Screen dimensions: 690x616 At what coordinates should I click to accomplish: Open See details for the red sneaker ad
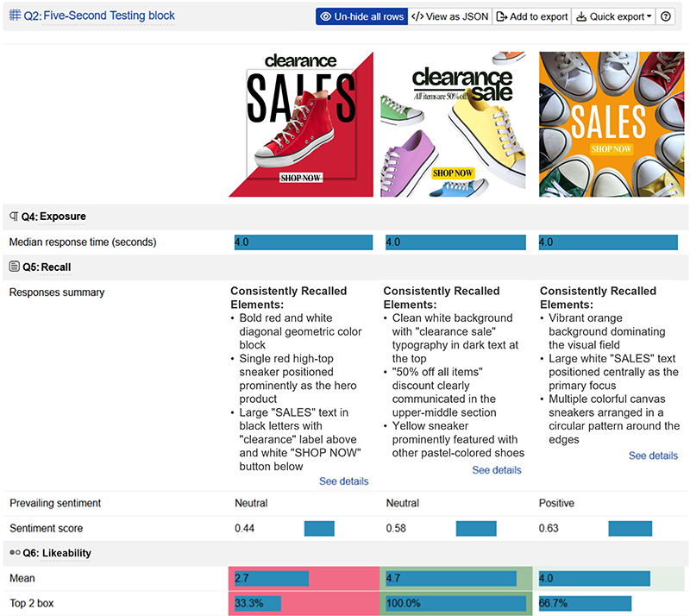click(x=343, y=481)
